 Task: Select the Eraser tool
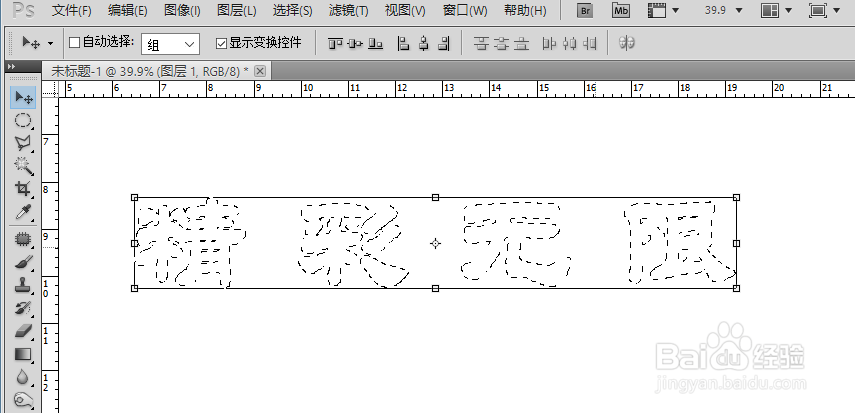pos(23,331)
